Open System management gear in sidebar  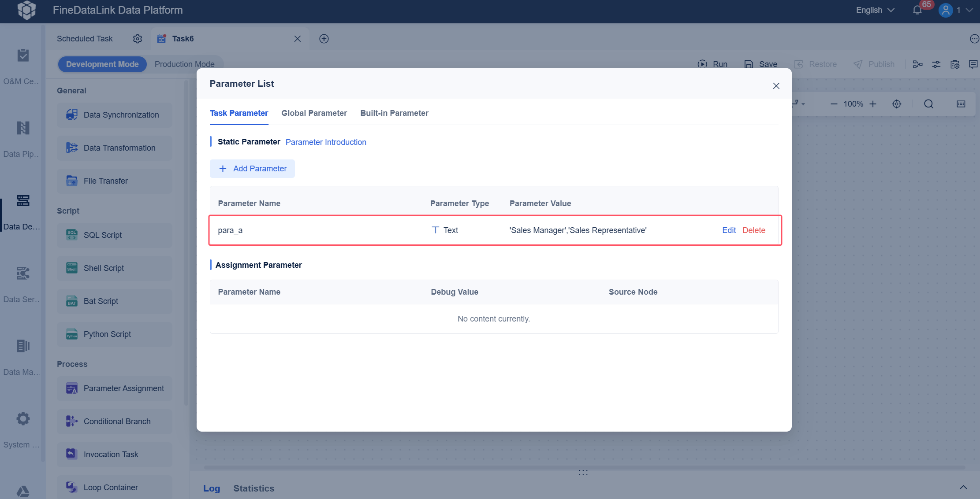click(22, 419)
